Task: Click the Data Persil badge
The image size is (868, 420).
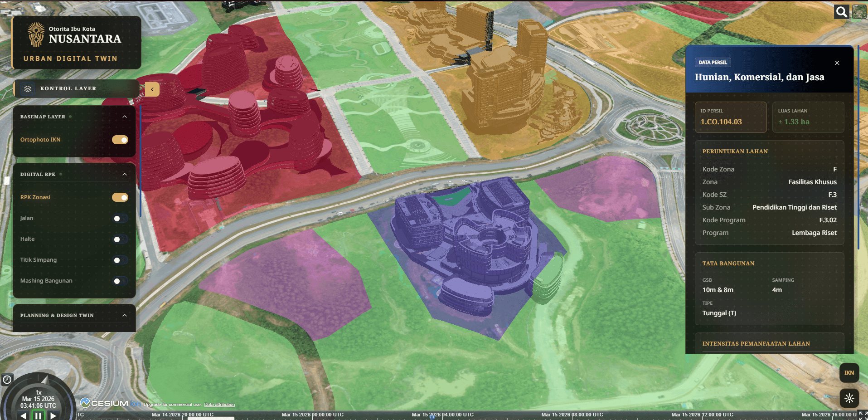Action: (x=713, y=63)
